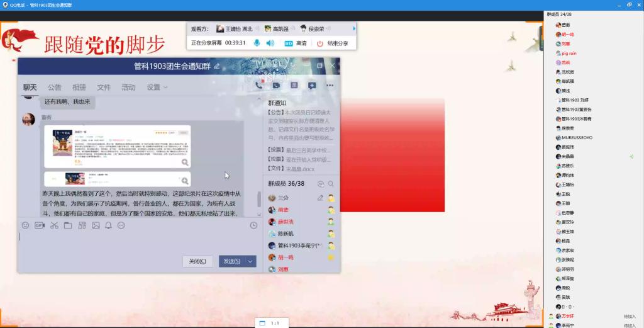Mute the microphone in the sharing toolbar

coord(257,43)
